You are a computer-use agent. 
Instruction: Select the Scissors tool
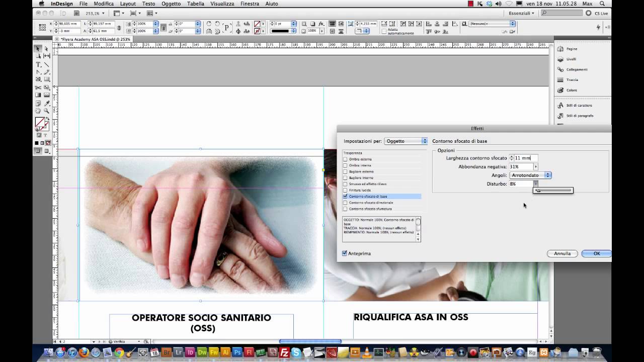[38, 87]
